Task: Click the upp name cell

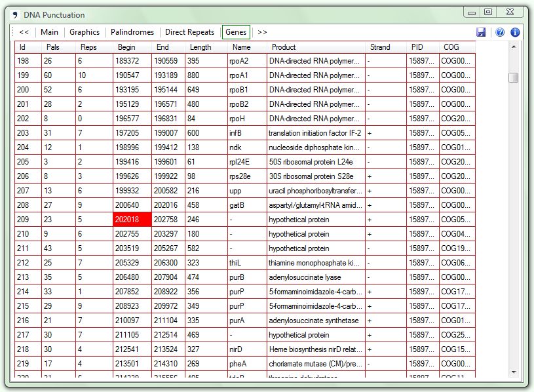Action: [x=247, y=191]
